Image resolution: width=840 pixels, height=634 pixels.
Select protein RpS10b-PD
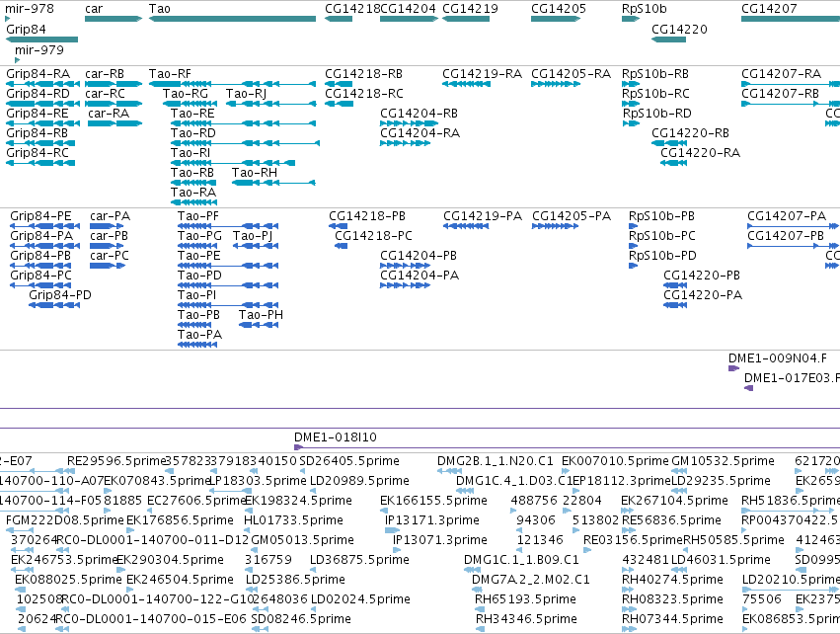(x=633, y=266)
